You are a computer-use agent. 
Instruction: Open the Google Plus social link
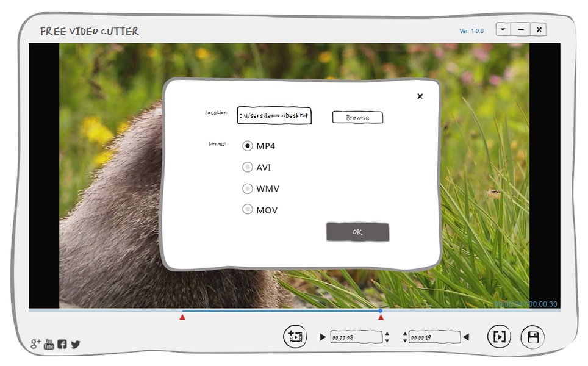click(35, 343)
